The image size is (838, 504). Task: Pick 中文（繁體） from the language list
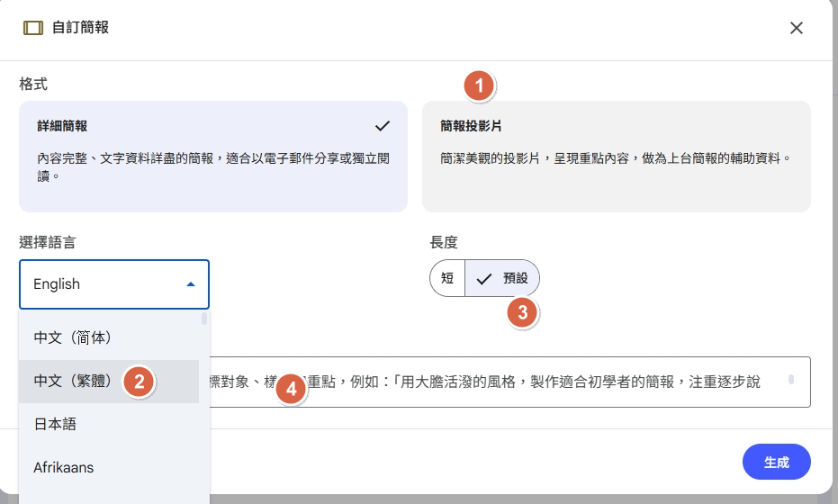click(74, 381)
